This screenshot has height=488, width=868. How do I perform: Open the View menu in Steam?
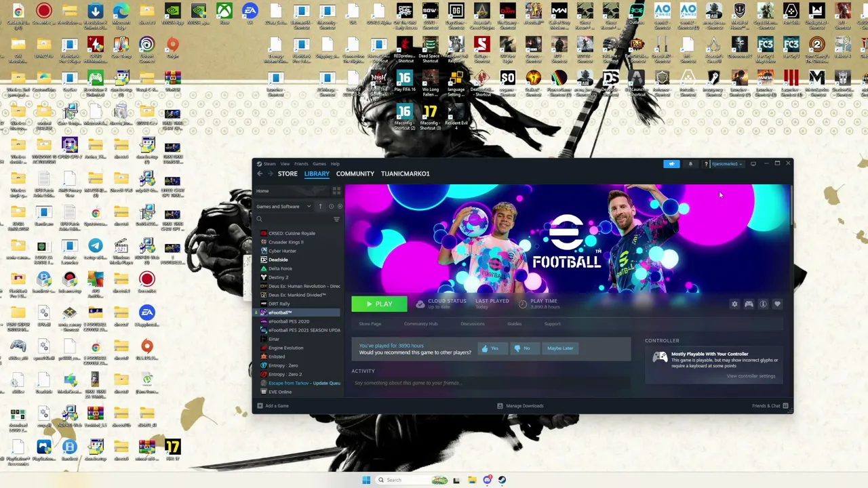285,164
